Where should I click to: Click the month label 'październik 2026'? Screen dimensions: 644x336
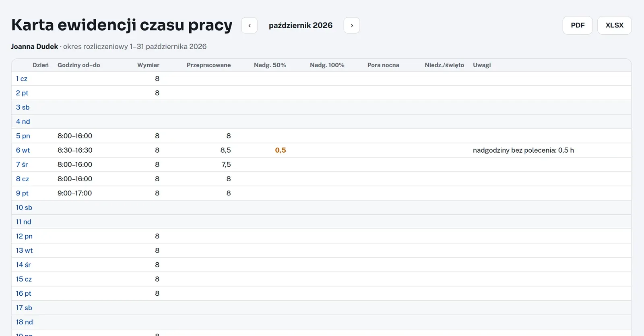click(301, 25)
